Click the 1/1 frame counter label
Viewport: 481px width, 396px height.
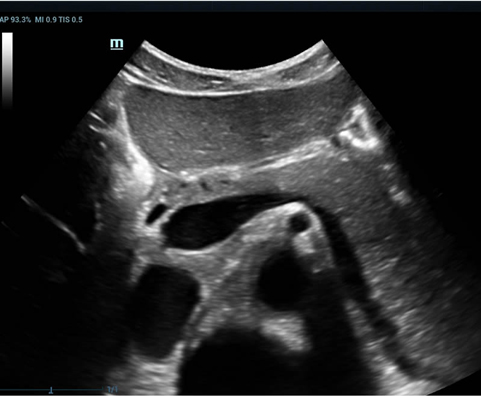112,389
